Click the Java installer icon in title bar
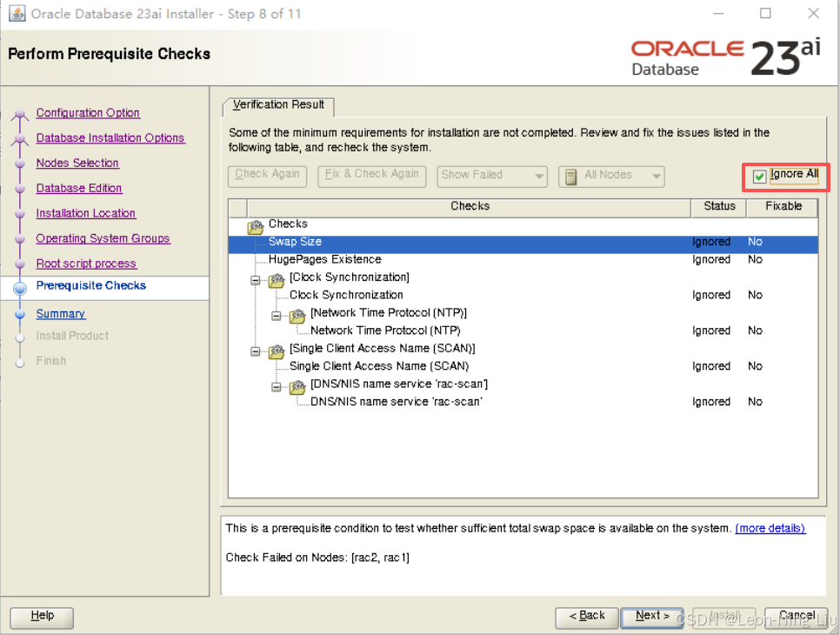Screen dimensions: 840x635 pyautogui.click(x=17, y=13)
